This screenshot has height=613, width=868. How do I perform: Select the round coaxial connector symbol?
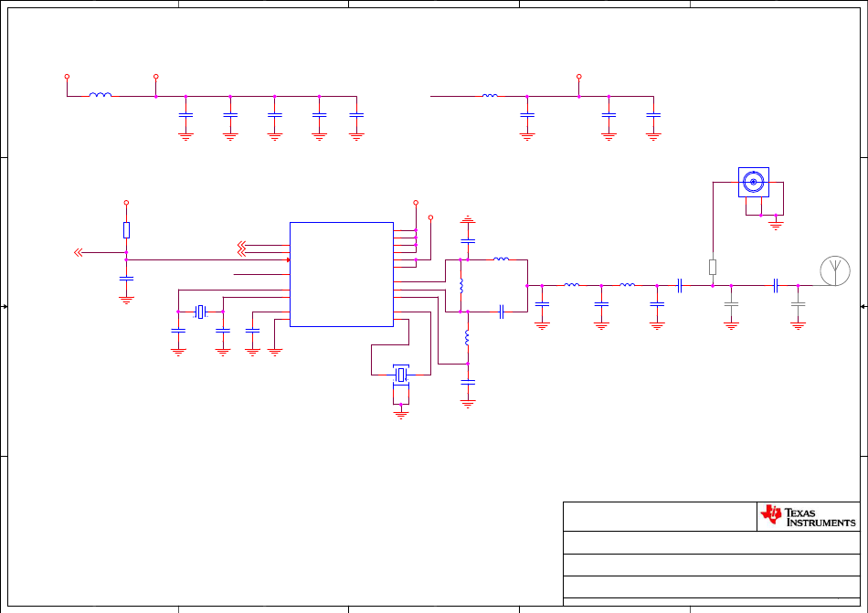tap(754, 182)
